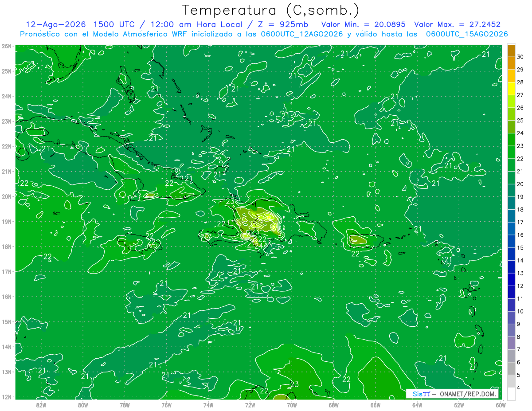Click the '12N' latitude axis label
532x411 pixels.
(x=7, y=397)
